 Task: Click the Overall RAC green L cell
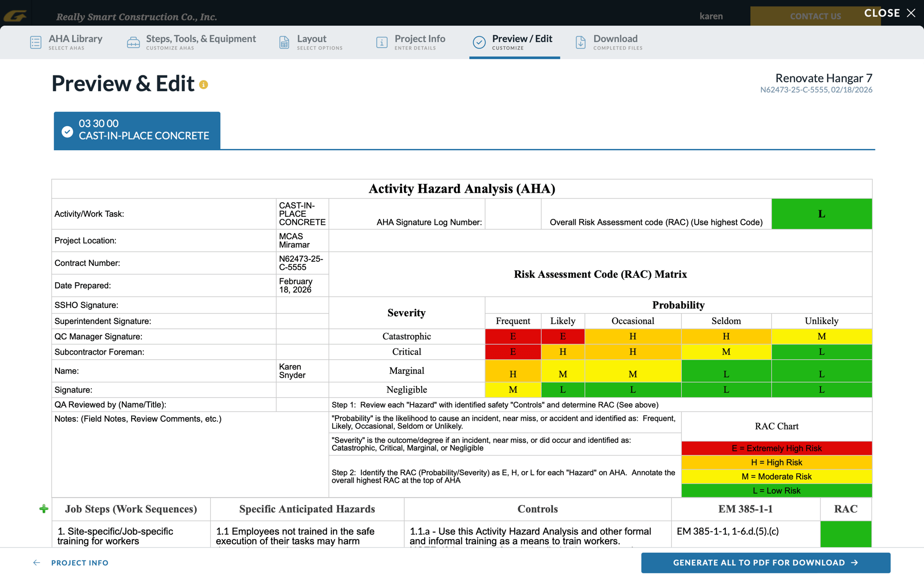coord(821,214)
